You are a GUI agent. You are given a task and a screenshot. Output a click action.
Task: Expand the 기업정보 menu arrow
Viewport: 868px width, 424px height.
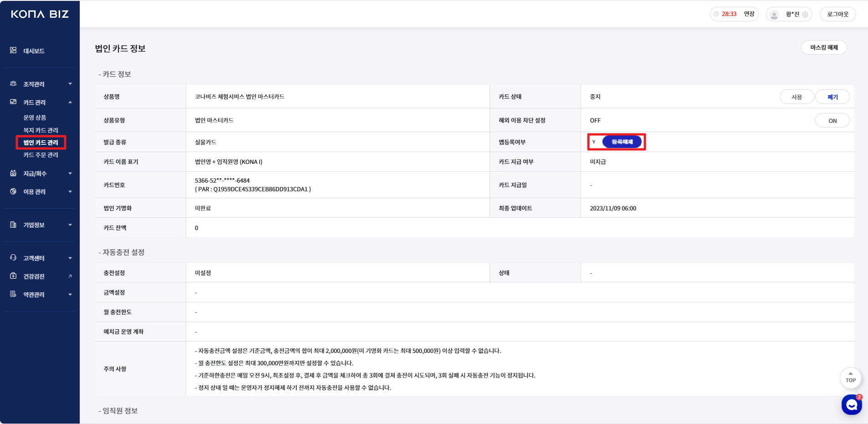pos(70,225)
